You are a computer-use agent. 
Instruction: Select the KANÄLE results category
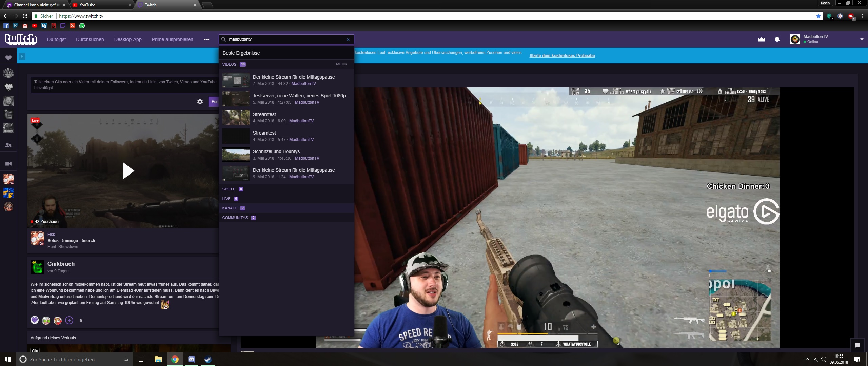[x=230, y=208]
